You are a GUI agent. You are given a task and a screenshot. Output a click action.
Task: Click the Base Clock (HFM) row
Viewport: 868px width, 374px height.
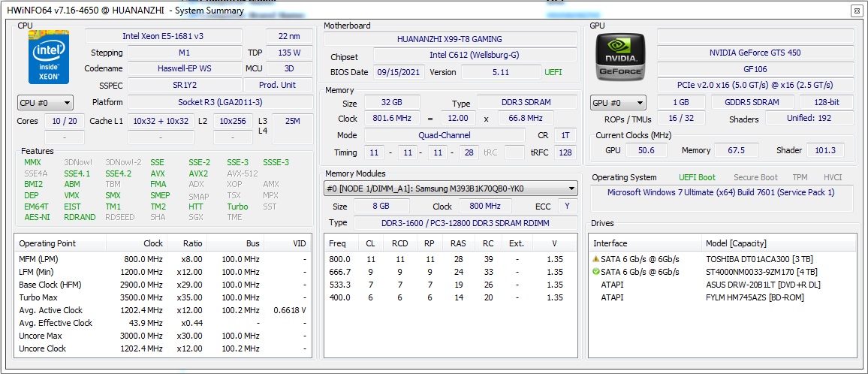162,285
